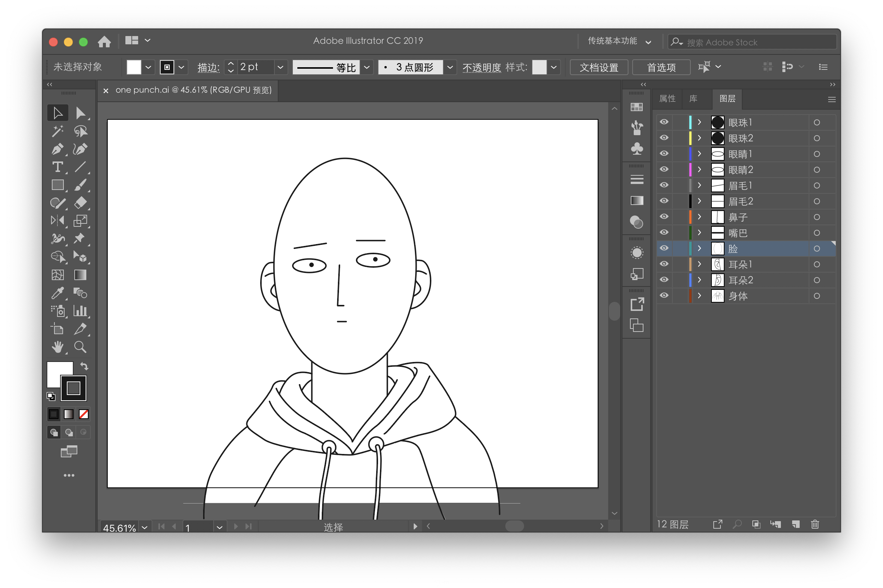Select the Type tool
The width and height of the screenshot is (883, 588).
tap(57, 167)
